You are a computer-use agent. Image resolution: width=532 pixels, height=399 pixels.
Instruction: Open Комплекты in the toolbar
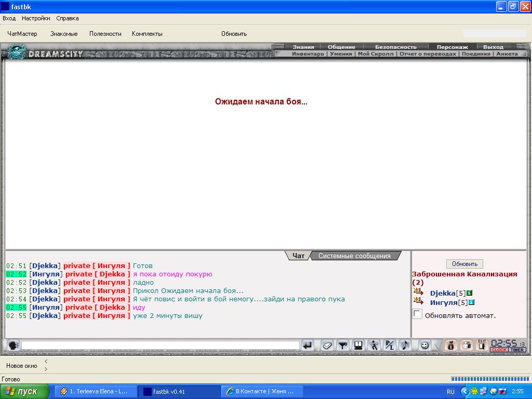[x=147, y=34]
